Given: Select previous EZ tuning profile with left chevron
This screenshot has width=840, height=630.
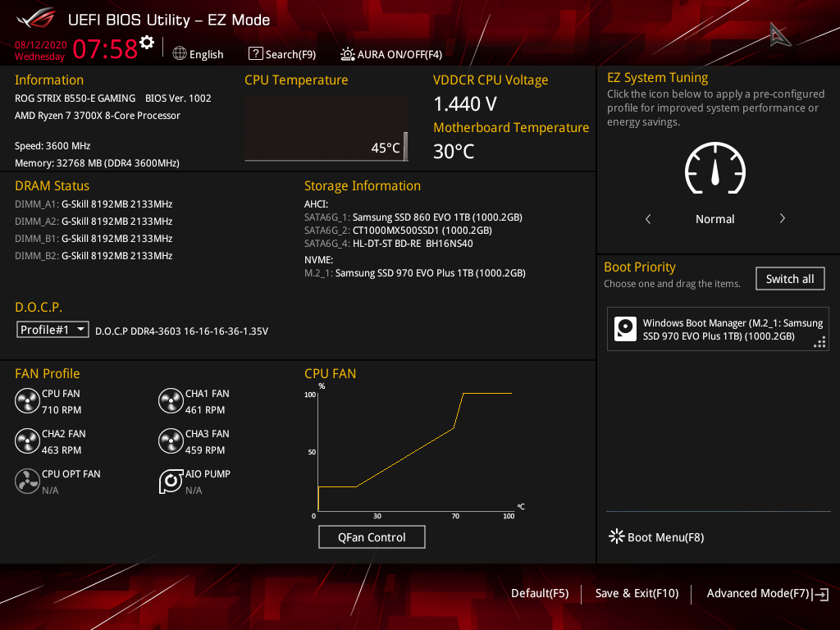Looking at the screenshot, I should coord(648,218).
